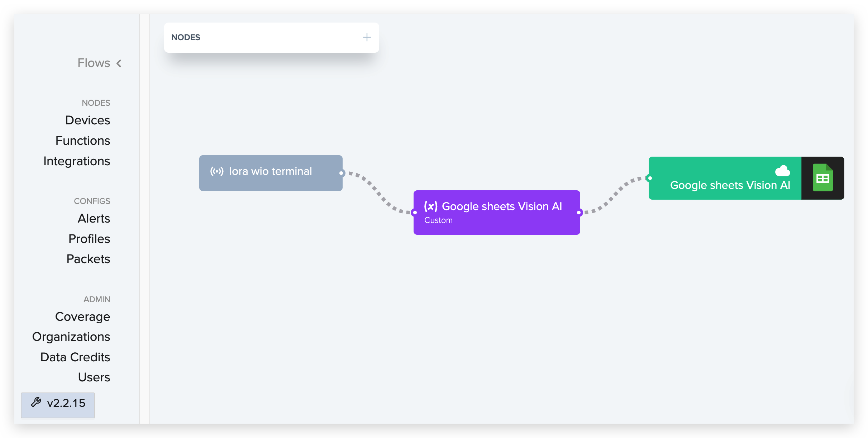Click the Flows heading text
Viewport: 868px width, 438px height.
tap(94, 63)
